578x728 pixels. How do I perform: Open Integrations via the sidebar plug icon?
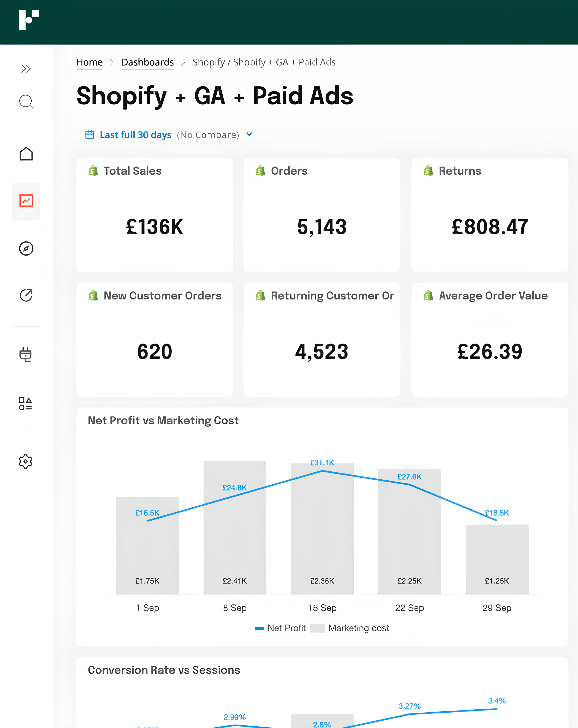point(26,355)
